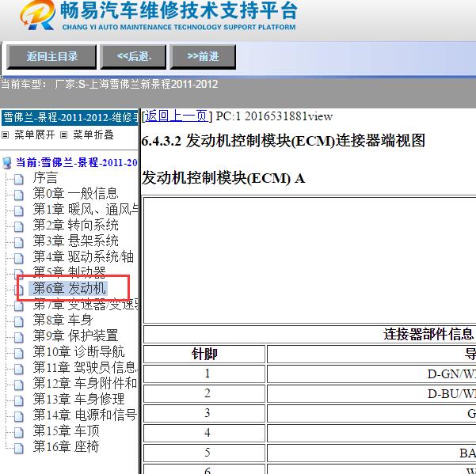The width and height of the screenshot is (476, 474).
Task: Click the 返回主目录 button
Action: click(x=51, y=56)
